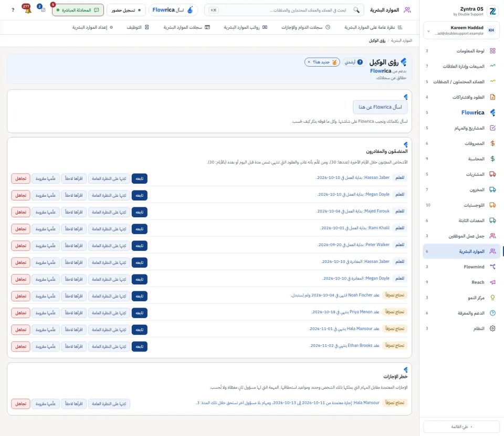Expand the المحاسبة sidebar section

[461, 159]
